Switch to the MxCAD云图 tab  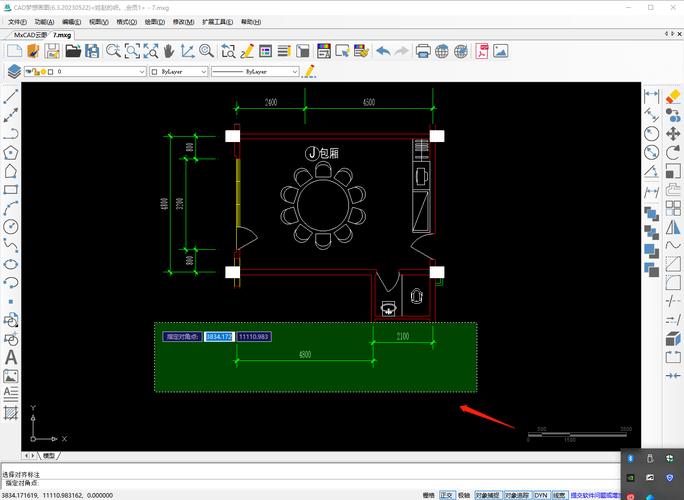pyautogui.click(x=29, y=34)
